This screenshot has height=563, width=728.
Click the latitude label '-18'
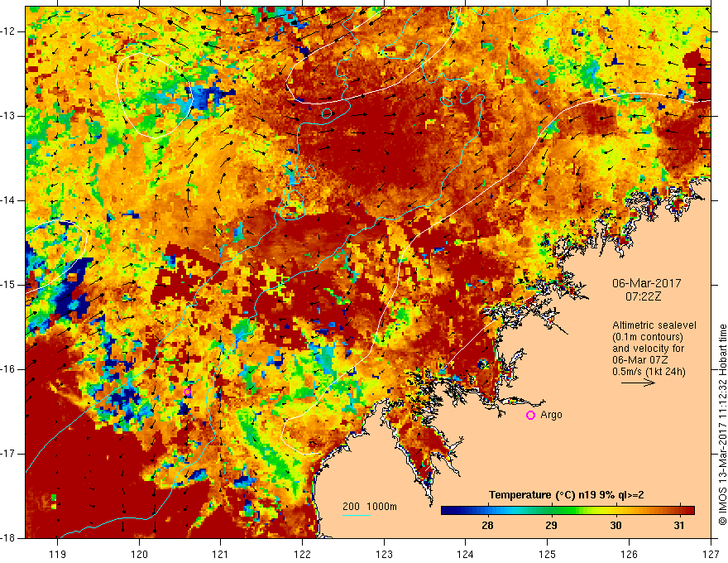[10, 538]
